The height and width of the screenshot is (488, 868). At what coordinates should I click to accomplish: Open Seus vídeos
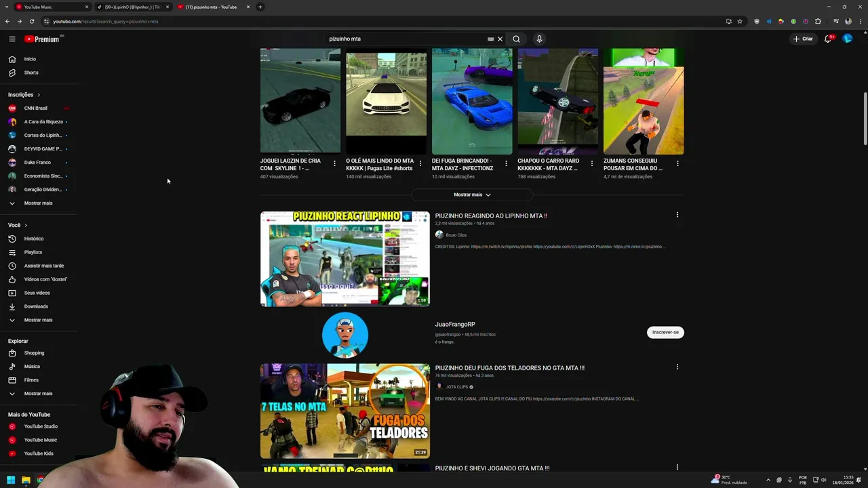39,293
